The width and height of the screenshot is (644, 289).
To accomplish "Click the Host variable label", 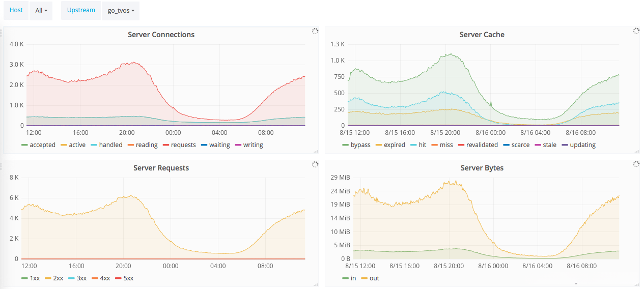I will (16, 10).
